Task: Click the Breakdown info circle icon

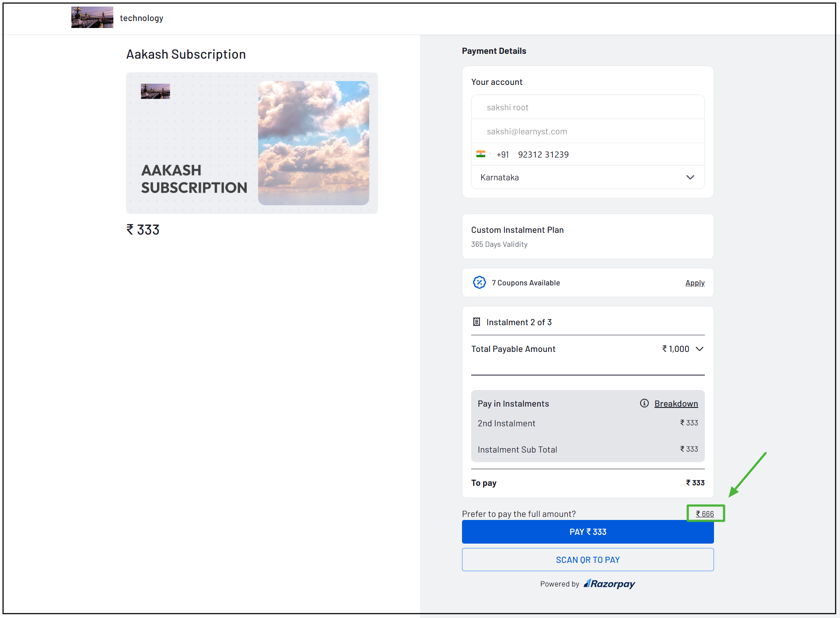Action: 644,403
